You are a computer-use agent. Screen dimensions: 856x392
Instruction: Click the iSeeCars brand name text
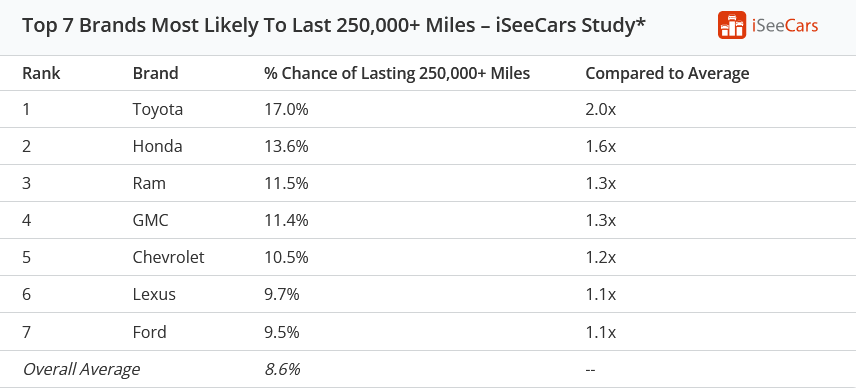pos(784,26)
